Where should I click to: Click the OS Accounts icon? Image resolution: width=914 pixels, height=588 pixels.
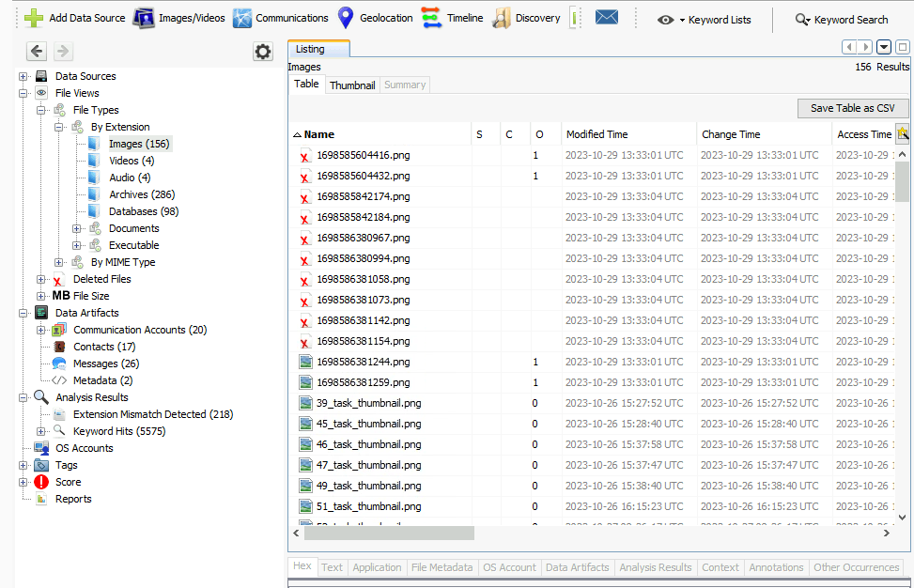coord(41,448)
